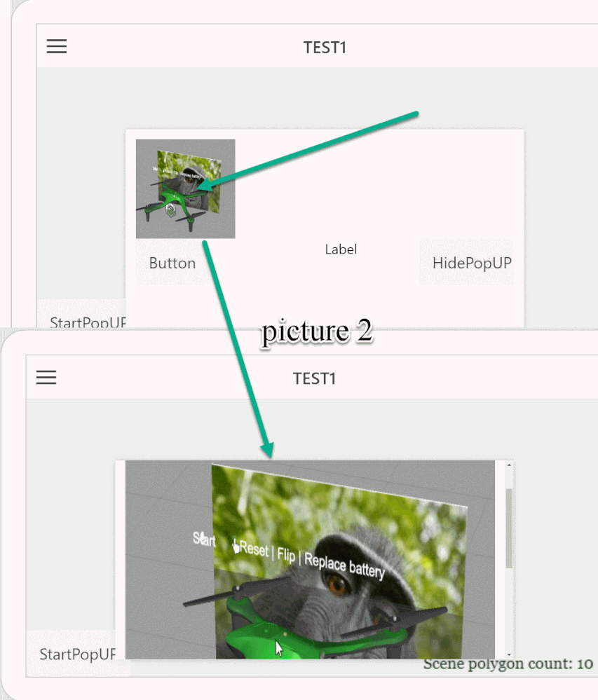Click the scrollbar up arrow beside the 3D view
Viewport: 598px width, 700px height.
509,465
